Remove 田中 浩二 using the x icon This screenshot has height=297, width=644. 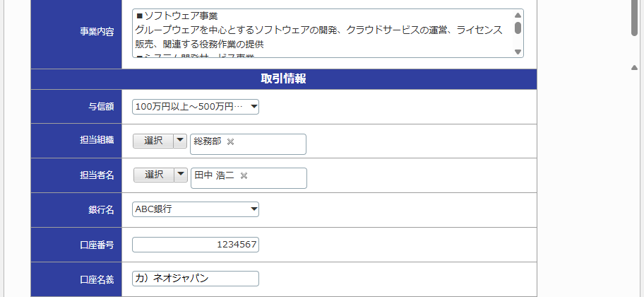[x=244, y=175]
